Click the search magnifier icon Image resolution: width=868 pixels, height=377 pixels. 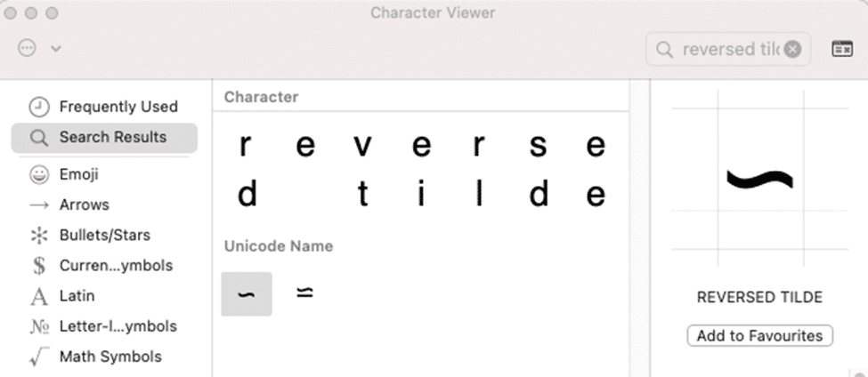(x=664, y=49)
